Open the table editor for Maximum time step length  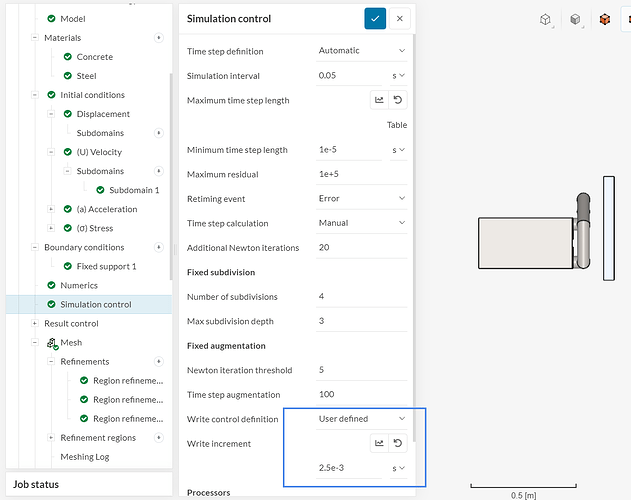pyautogui.click(x=379, y=100)
